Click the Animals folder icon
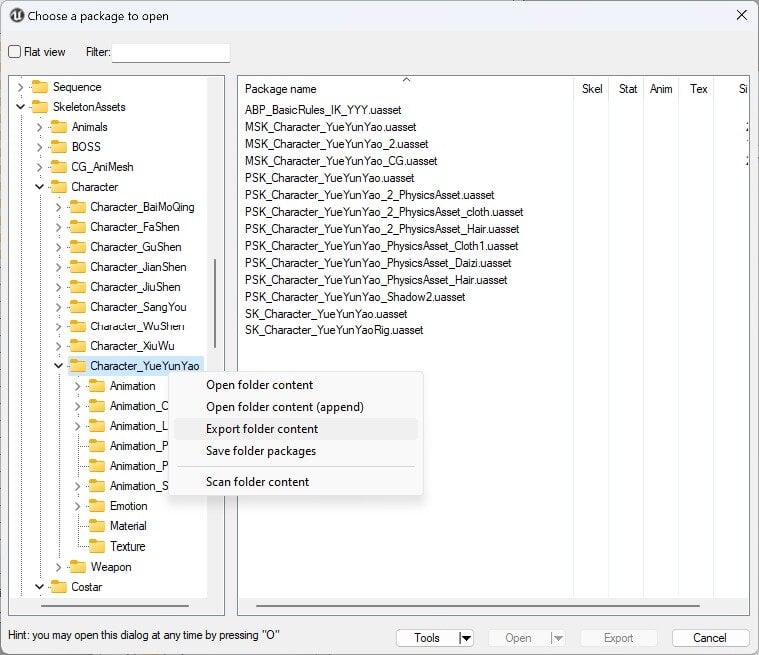Image resolution: width=759 pixels, height=655 pixels. pos(59,127)
